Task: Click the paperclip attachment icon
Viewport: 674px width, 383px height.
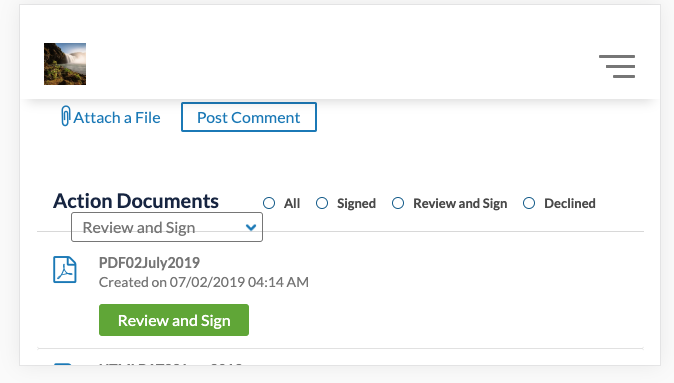Action: (65, 116)
